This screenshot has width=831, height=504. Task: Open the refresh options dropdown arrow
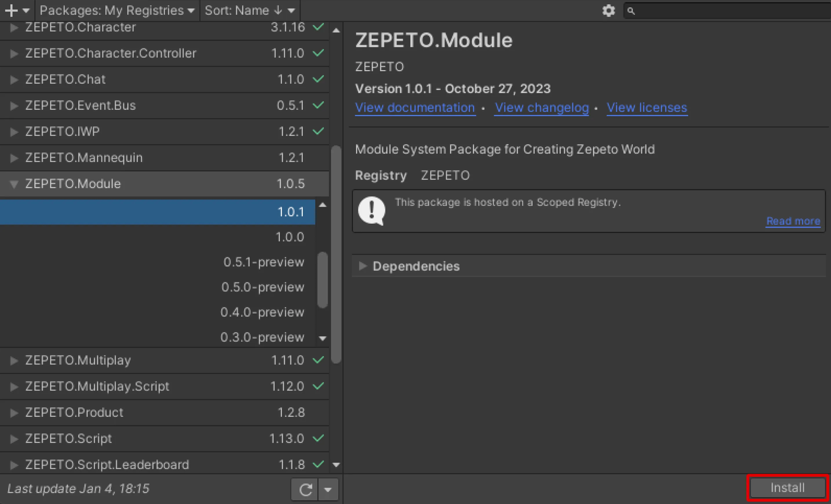click(x=328, y=489)
